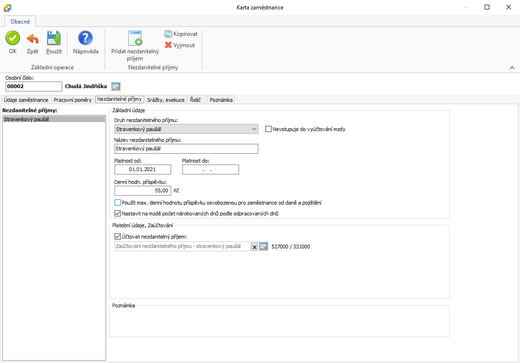The height and width of the screenshot is (363, 520).
Task: Click the account text 527000 / 331000
Action: [x=291, y=247]
